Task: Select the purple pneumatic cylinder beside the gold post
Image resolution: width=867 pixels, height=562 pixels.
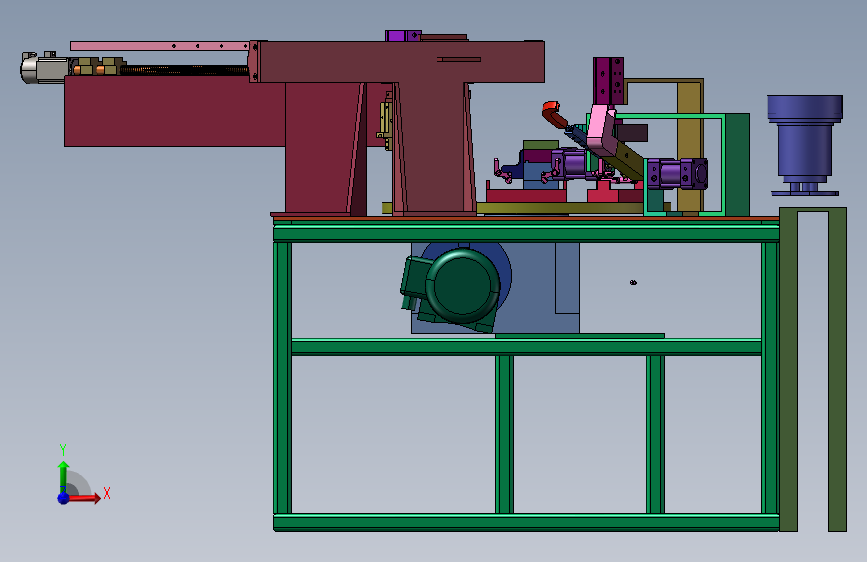Action: click(677, 174)
